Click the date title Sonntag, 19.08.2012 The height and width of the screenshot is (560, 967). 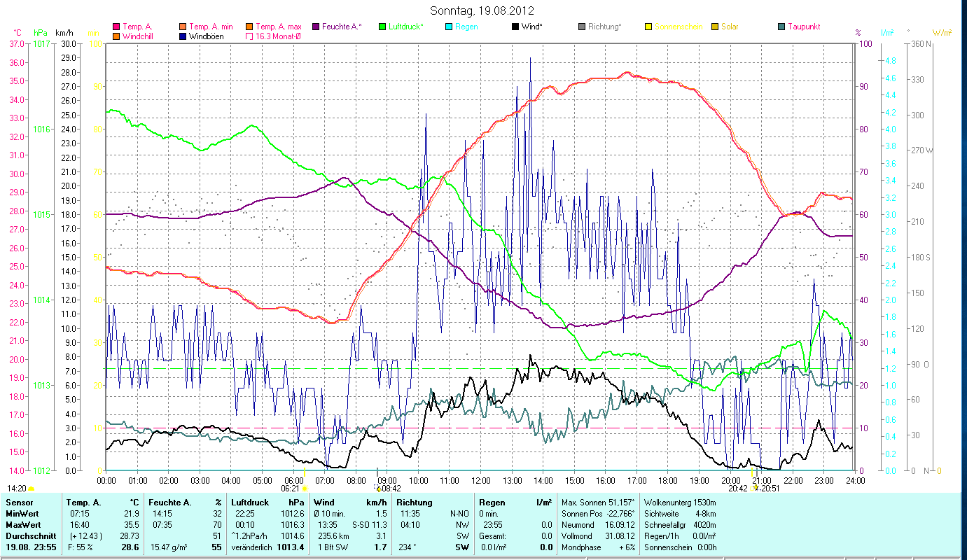pyautogui.click(x=483, y=10)
